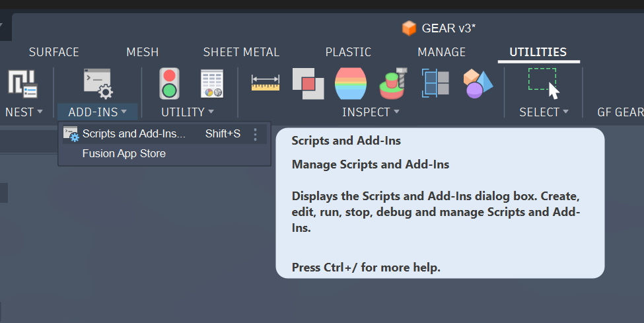The width and height of the screenshot is (644, 323).
Task: Open the Display Component Colors shapes icon
Action: coord(478,83)
